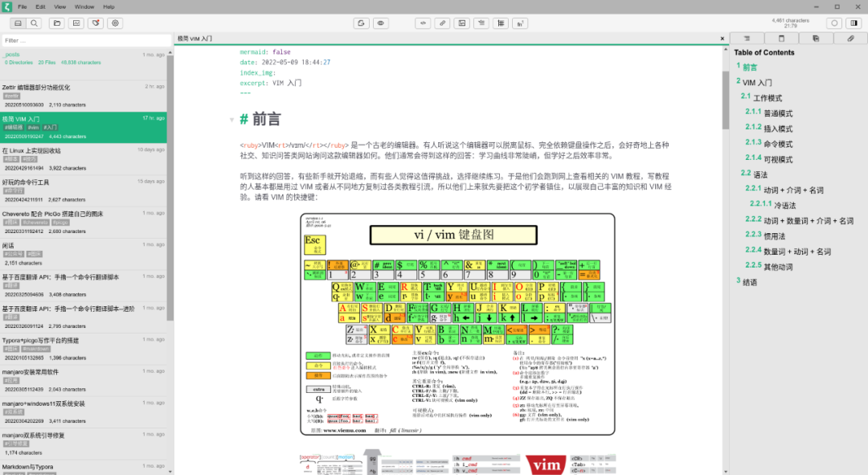The image size is (868, 475).
Task: Insert a table from the toolbar
Action: [501, 23]
